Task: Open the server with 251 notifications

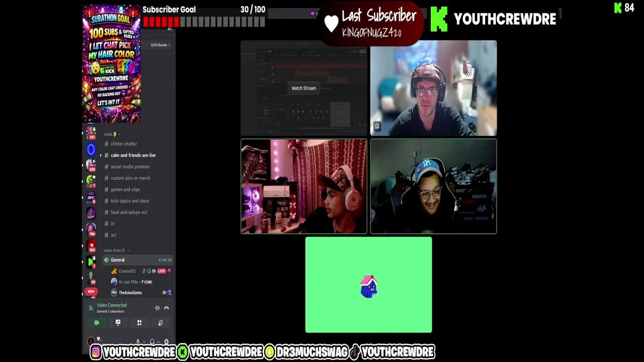Action: pyautogui.click(x=91, y=133)
